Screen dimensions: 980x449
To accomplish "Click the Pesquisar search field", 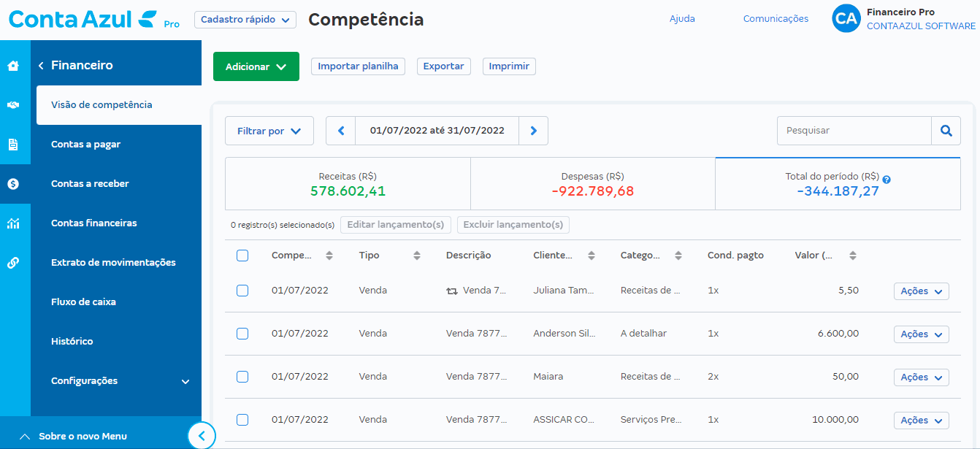I will (x=854, y=131).
